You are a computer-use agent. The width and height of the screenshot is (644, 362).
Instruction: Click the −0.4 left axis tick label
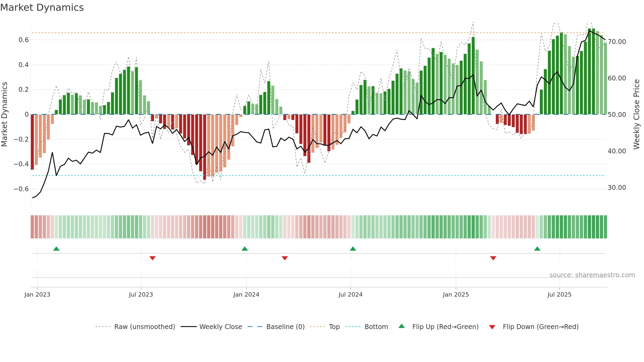tap(21, 164)
